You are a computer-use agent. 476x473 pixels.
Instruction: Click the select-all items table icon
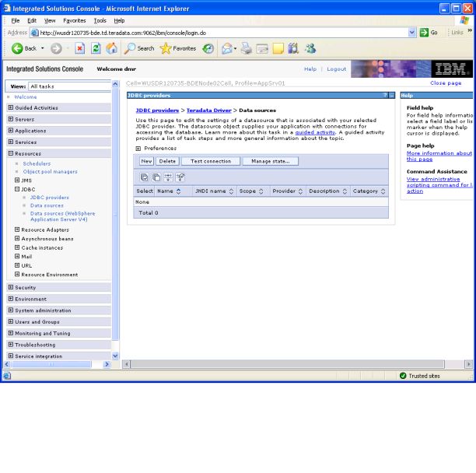144,177
